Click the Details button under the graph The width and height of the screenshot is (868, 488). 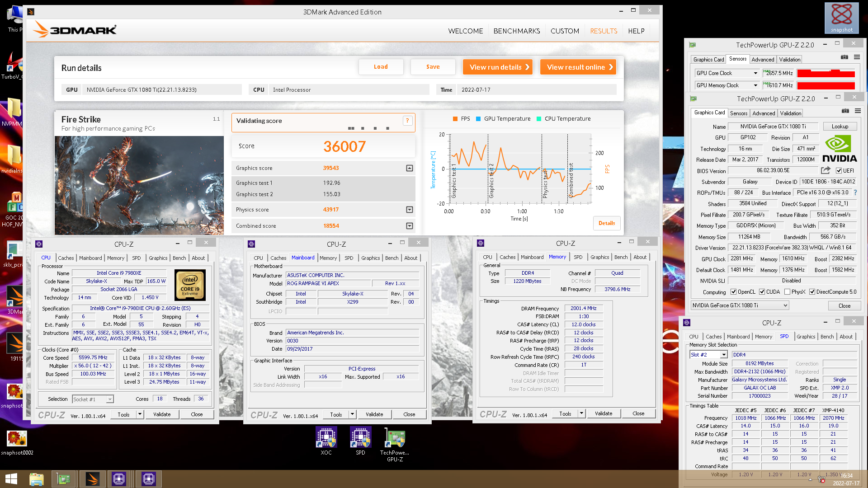[x=607, y=223]
